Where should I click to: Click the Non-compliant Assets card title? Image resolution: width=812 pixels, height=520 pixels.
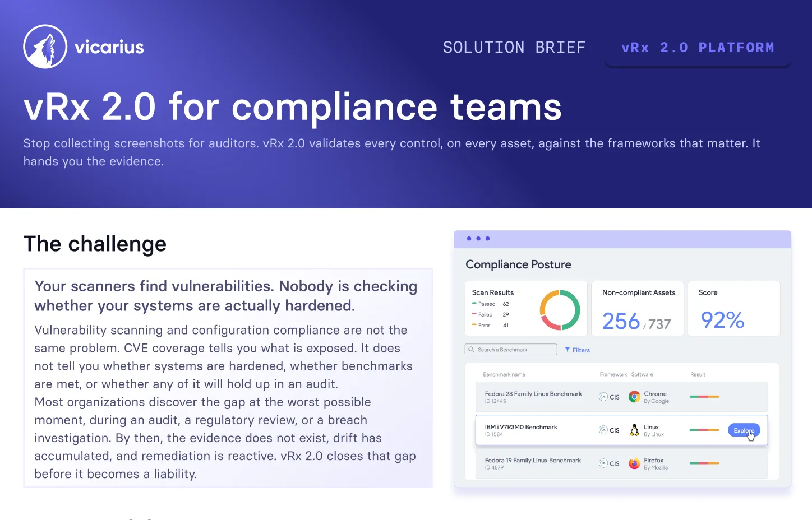pyautogui.click(x=639, y=292)
